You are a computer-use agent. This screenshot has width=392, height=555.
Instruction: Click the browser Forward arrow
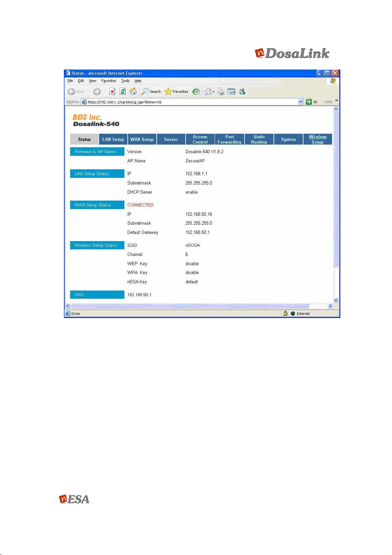tap(96, 92)
